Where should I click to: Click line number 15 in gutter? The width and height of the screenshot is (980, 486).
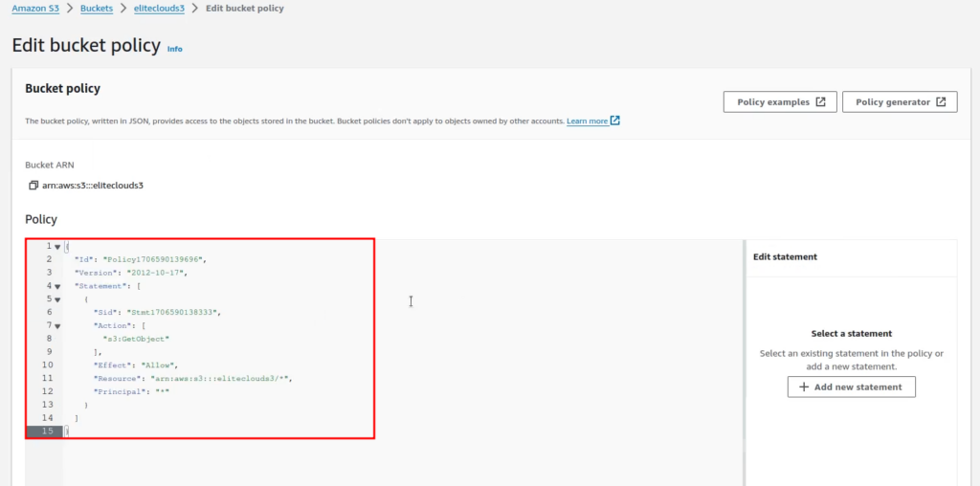click(x=48, y=431)
